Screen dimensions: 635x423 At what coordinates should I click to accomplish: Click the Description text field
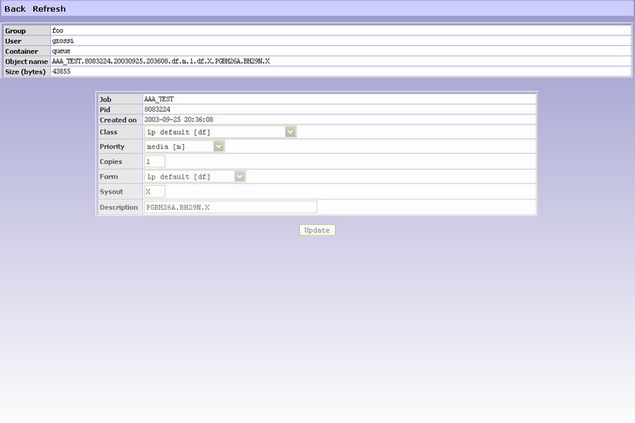[230, 207]
